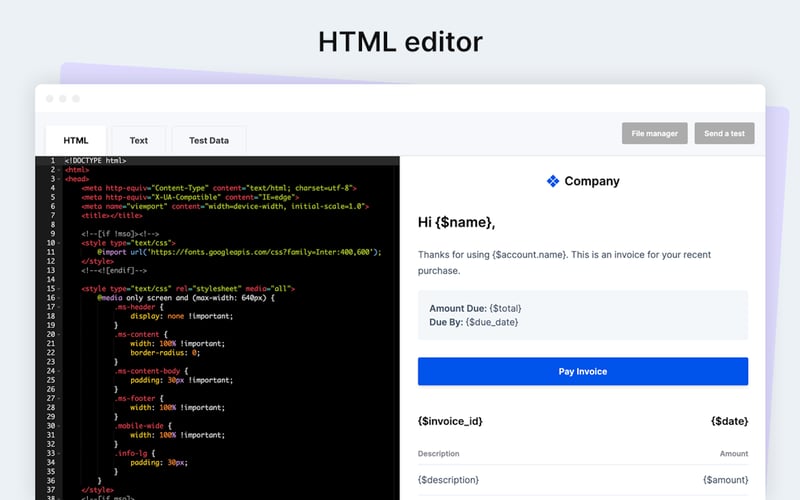800x500 pixels.
Task: Click the blue Company logo icon
Action: coord(553,181)
